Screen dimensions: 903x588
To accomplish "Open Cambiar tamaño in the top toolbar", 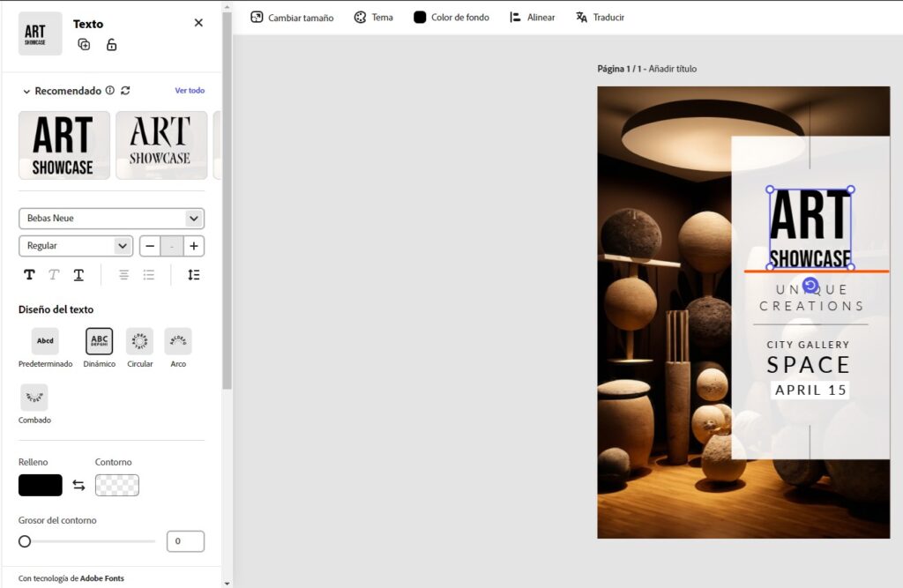I will coord(292,18).
